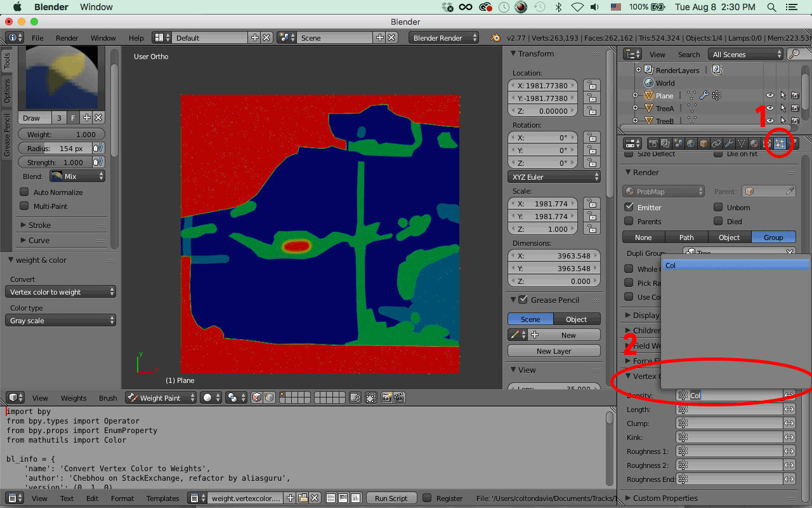Expand the Plane object in outliner
Image resolution: width=812 pixels, height=508 pixels.
(x=635, y=95)
